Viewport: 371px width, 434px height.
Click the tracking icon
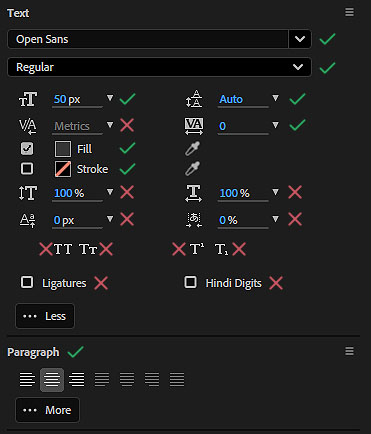(194, 126)
